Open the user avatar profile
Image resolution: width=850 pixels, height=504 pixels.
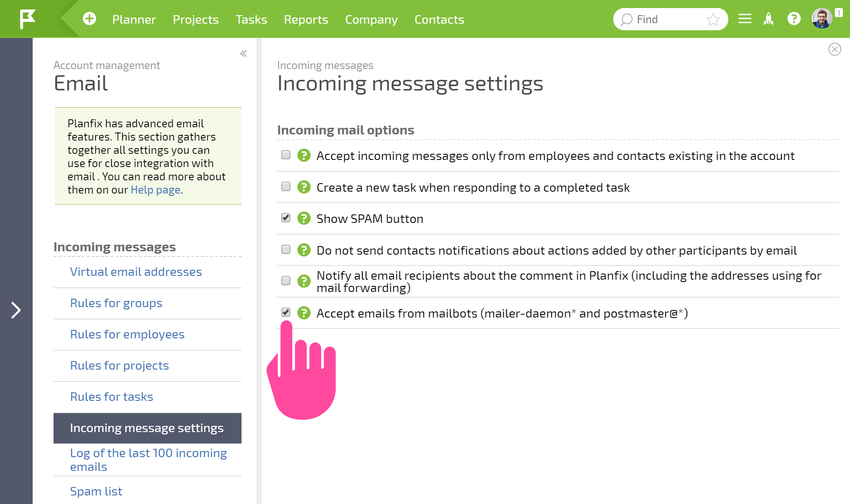[x=822, y=19]
